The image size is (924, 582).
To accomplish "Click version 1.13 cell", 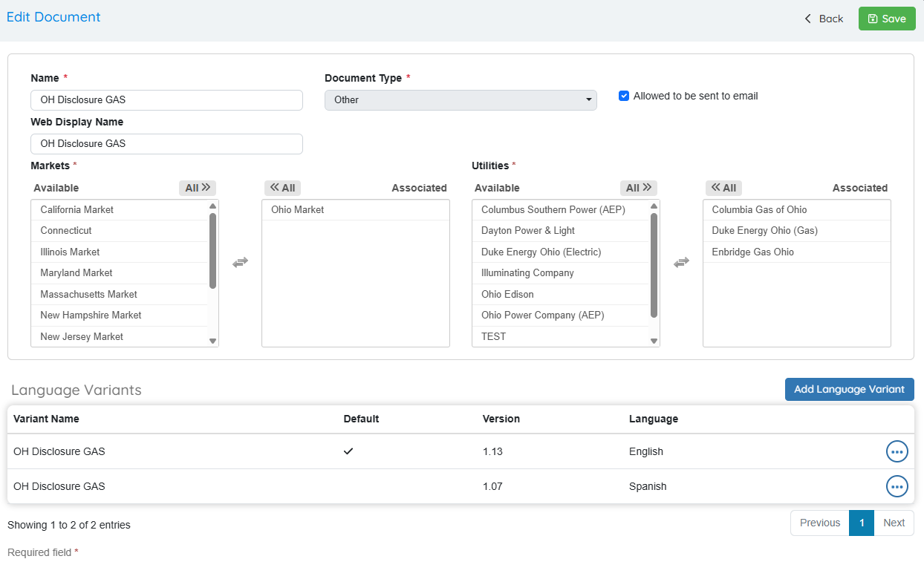I will point(493,451).
